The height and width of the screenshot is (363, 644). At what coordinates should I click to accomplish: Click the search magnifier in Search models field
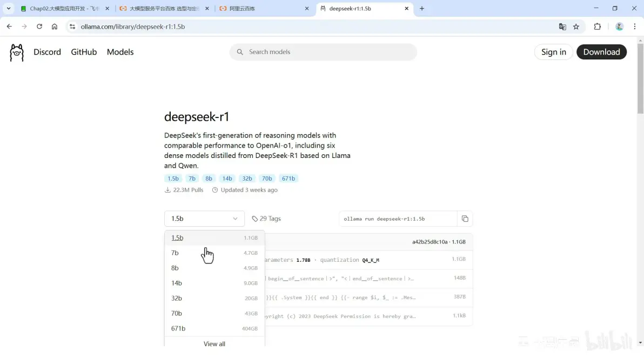(240, 52)
